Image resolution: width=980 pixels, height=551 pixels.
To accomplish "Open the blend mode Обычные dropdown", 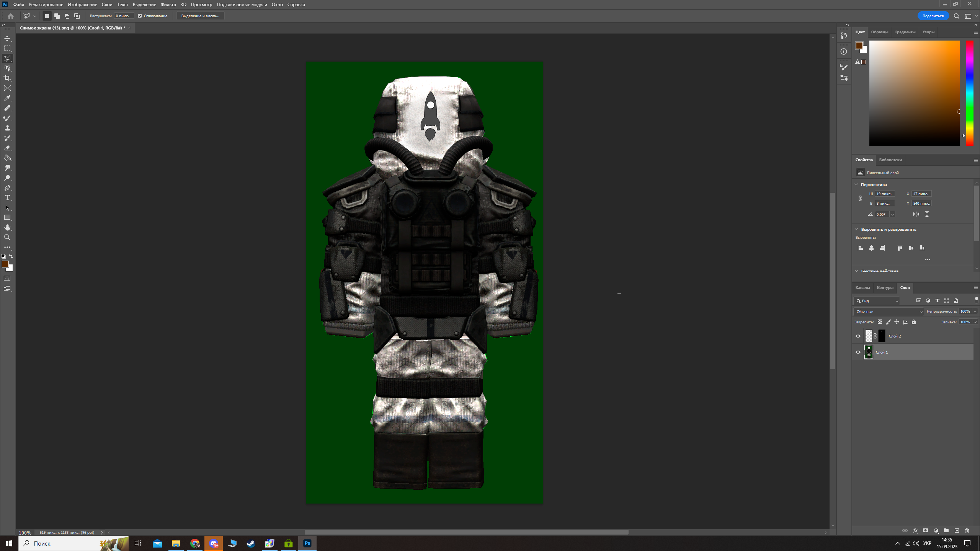I will click(889, 311).
